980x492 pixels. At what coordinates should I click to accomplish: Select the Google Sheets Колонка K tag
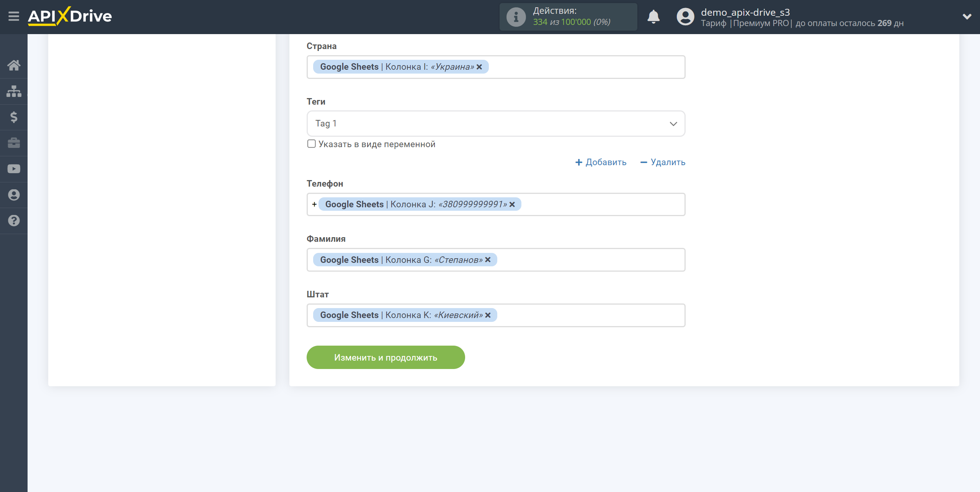click(405, 315)
